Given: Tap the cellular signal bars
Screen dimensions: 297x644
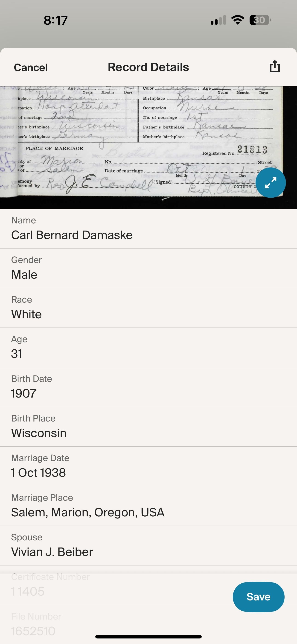Looking at the screenshot, I should click(218, 20).
